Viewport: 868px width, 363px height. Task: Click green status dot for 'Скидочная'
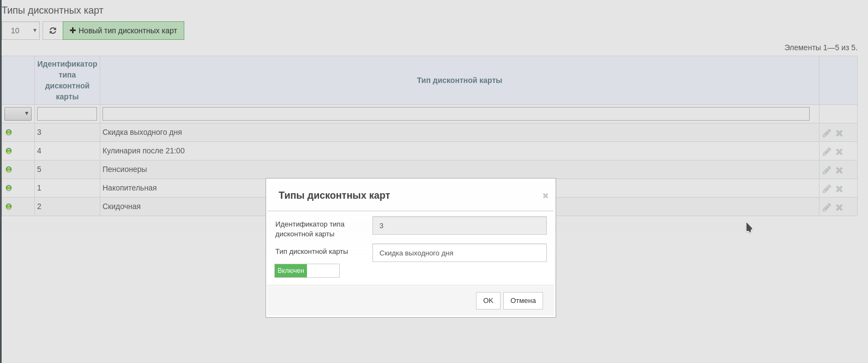[9, 206]
